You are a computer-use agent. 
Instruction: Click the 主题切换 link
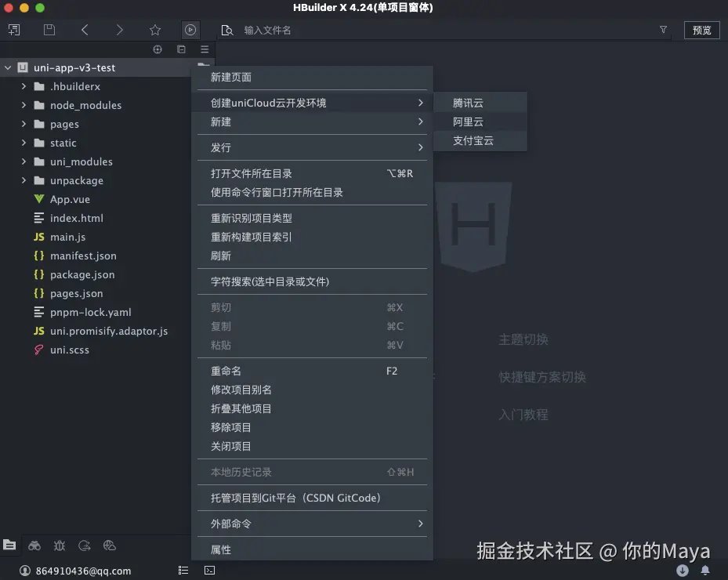[x=523, y=339]
